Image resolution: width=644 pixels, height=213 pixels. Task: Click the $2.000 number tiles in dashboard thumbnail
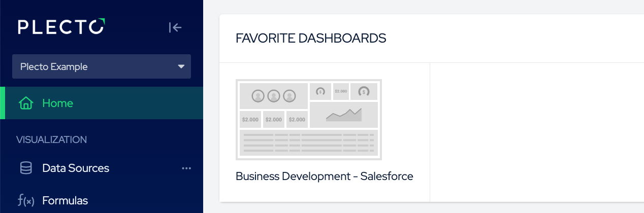click(274, 120)
